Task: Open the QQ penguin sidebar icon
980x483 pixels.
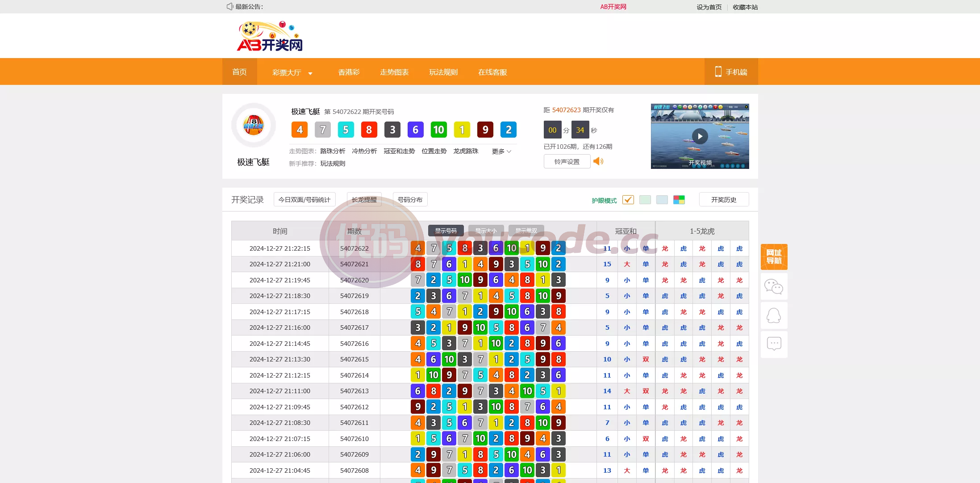Action: [774, 315]
